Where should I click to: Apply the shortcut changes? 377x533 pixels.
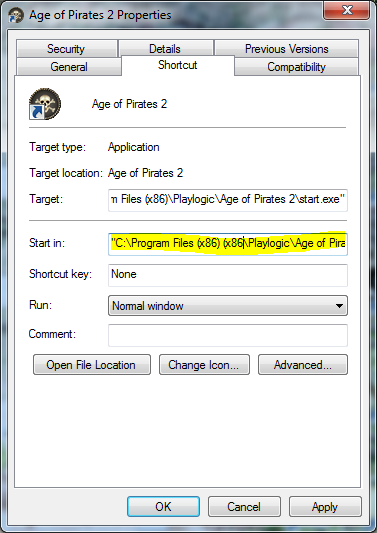click(325, 507)
